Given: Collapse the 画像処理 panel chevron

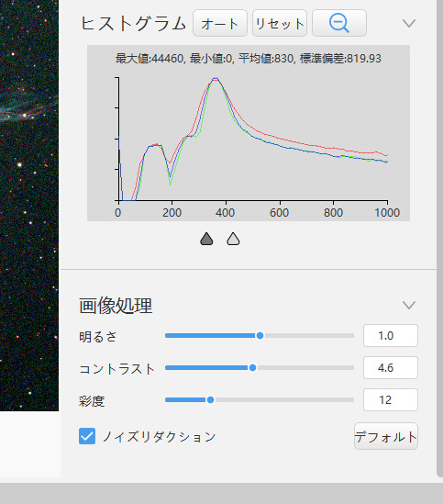Looking at the screenshot, I should (409, 305).
